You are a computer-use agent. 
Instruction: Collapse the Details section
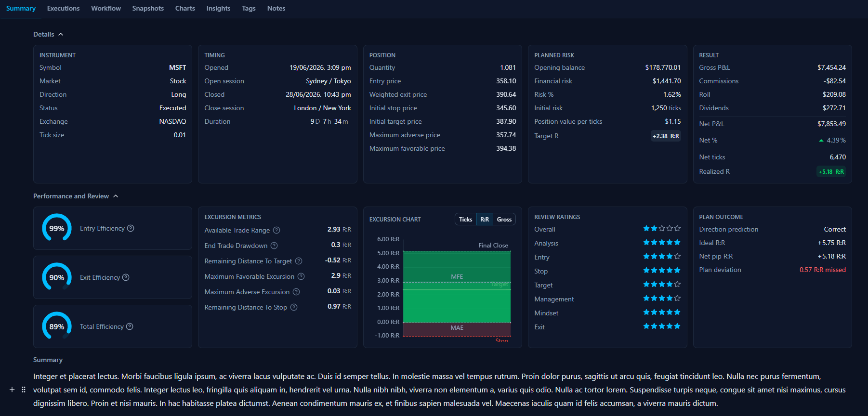coord(48,34)
